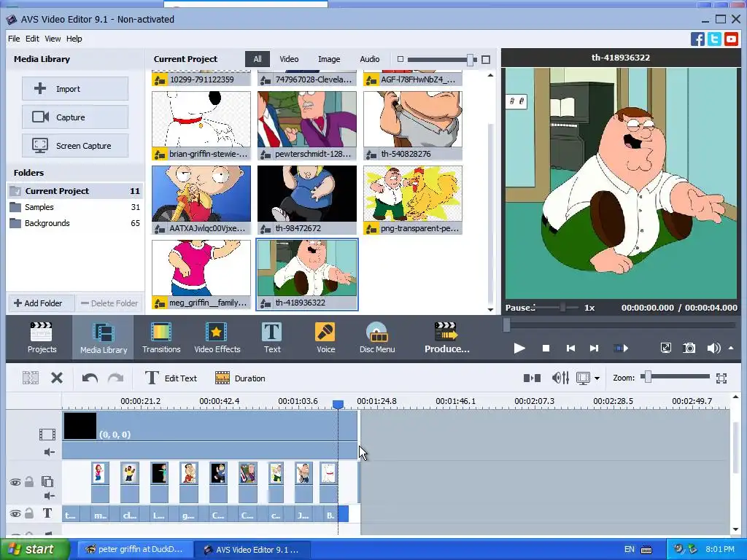This screenshot has height=560, width=747.
Task: Open the Voice recording tool
Action: (x=325, y=338)
